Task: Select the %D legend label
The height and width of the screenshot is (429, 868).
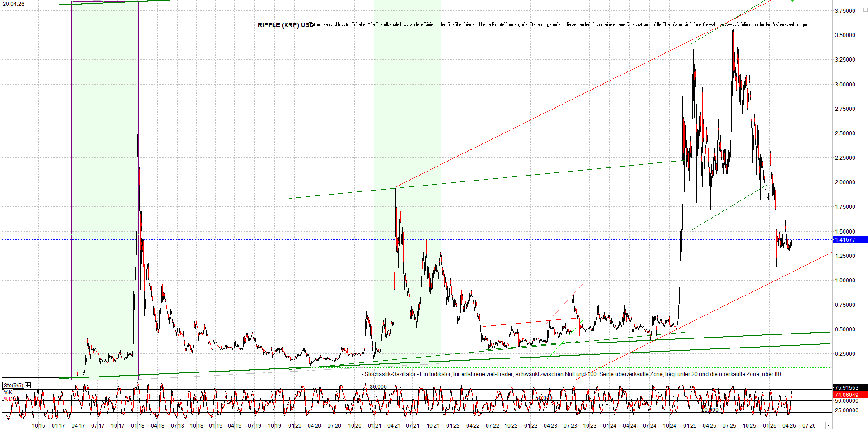Action: click(8, 399)
